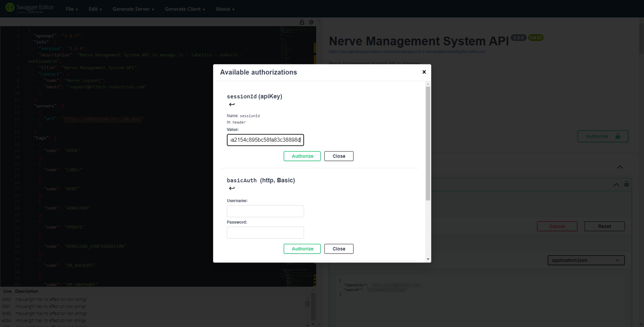Click the up arrow atop the editor scrollbar

pos(319,20)
